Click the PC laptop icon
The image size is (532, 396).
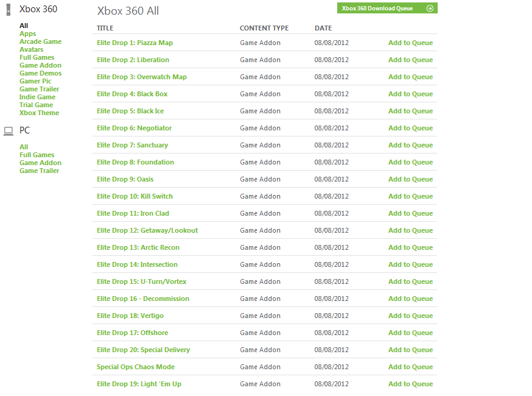click(x=9, y=131)
